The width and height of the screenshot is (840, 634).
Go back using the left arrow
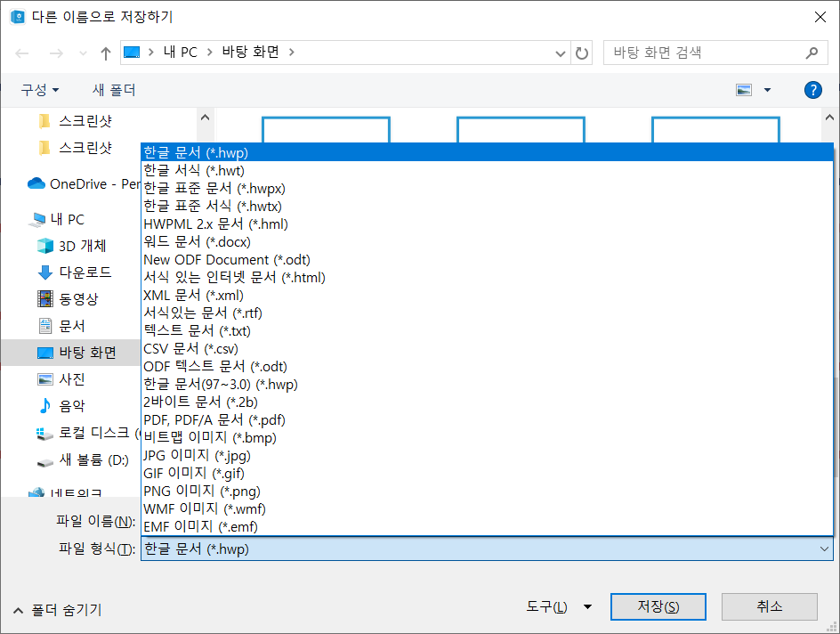[22, 53]
